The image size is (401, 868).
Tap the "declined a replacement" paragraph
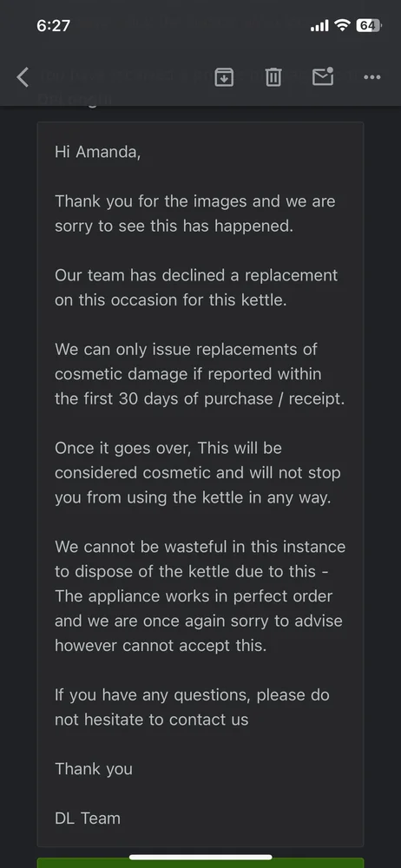[196, 288]
